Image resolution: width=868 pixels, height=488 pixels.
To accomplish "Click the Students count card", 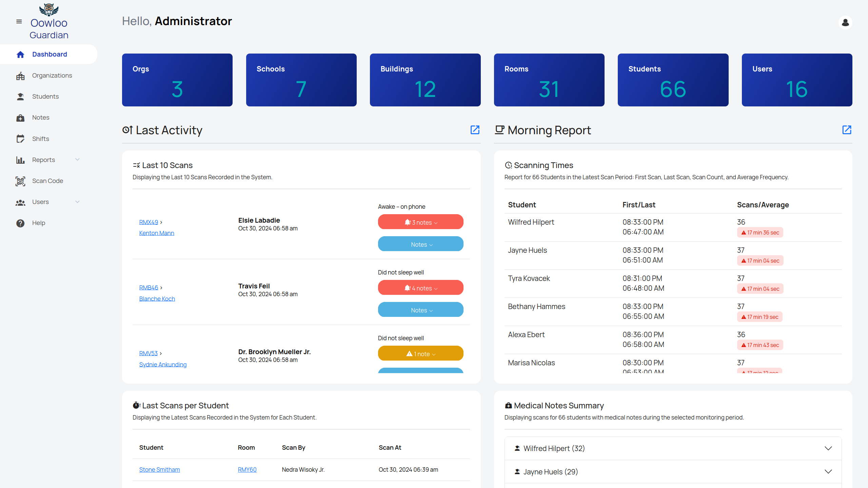I will 673,80.
